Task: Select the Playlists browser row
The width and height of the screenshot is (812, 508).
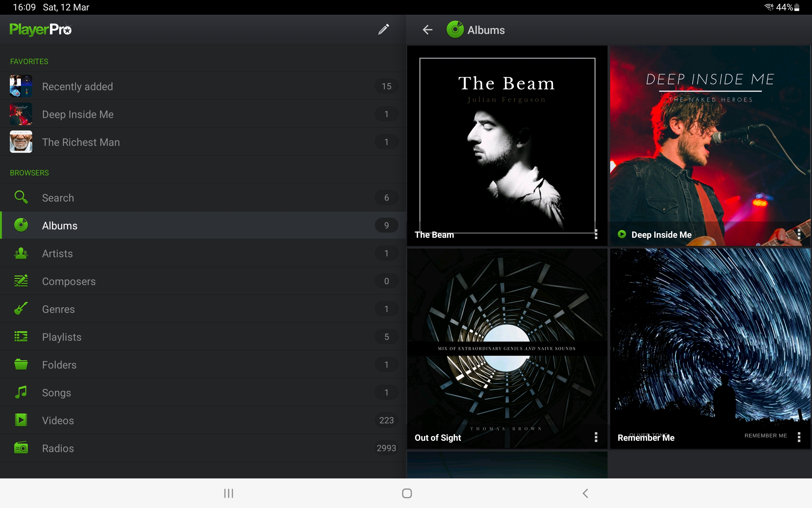Action: pyautogui.click(x=203, y=336)
